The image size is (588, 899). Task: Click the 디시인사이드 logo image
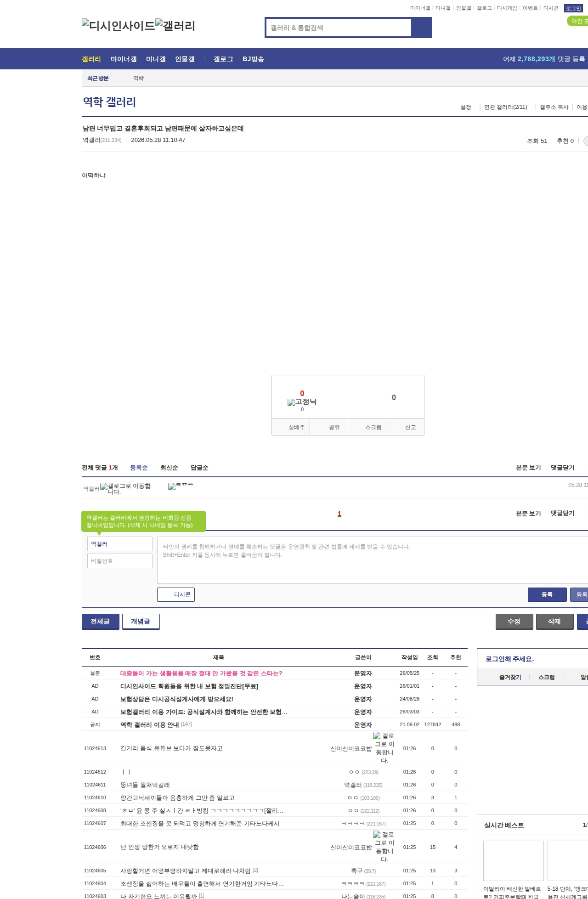click(119, 25)
